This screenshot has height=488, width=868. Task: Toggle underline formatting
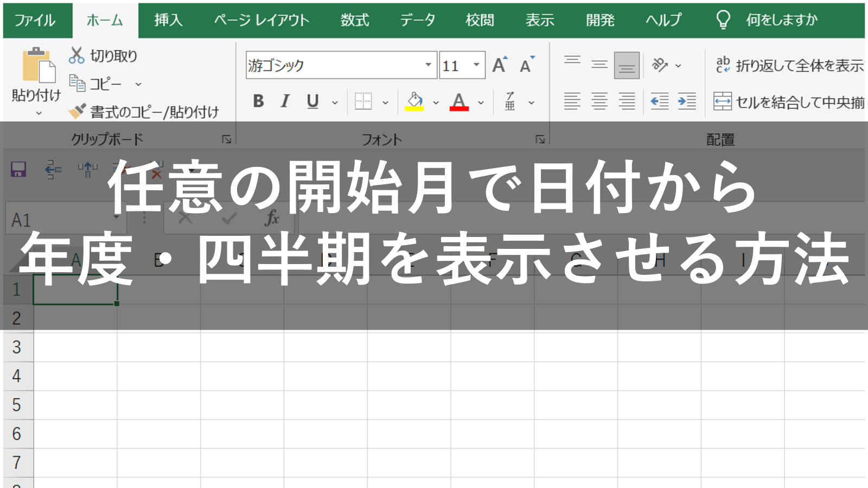(x=312, y=101)
